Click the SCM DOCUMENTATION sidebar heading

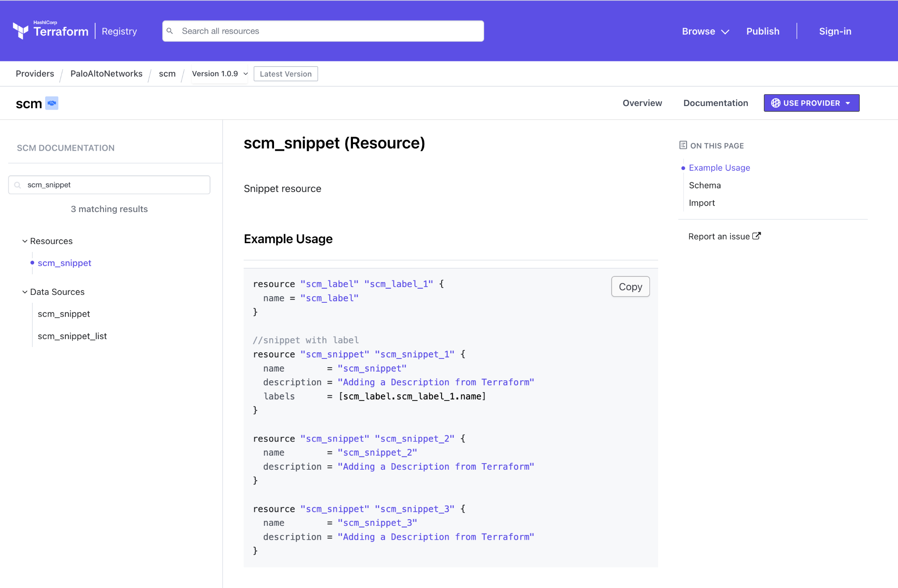(66, 148)
